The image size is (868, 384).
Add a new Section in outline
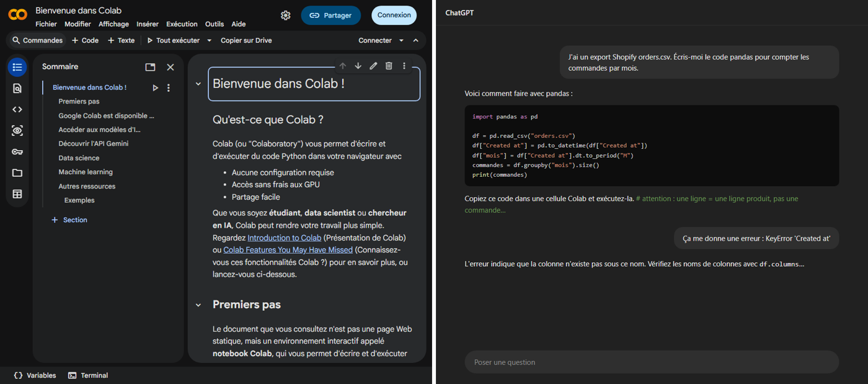tap(69, 220)
